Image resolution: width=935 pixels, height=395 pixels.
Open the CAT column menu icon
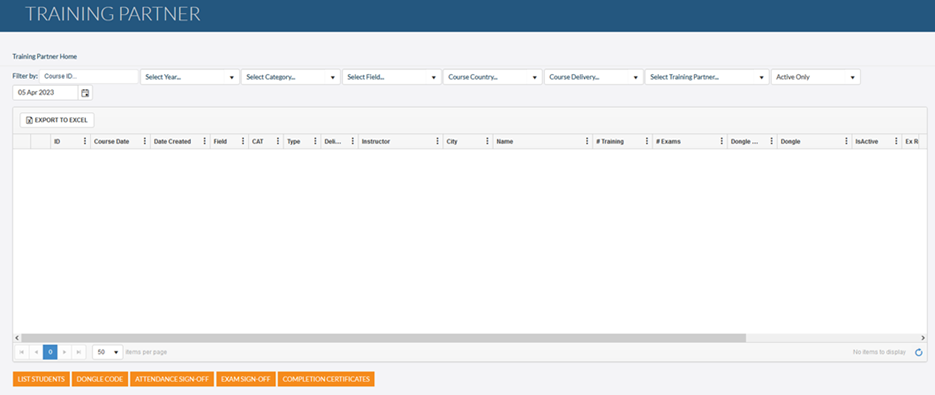pos(278,141)
